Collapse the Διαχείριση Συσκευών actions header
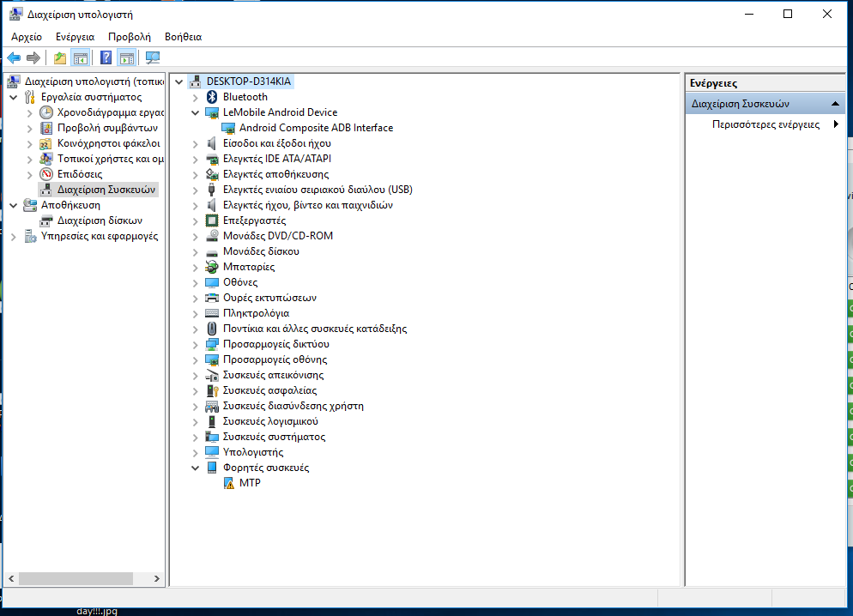 pyautogui.click(x=836, y=104)
